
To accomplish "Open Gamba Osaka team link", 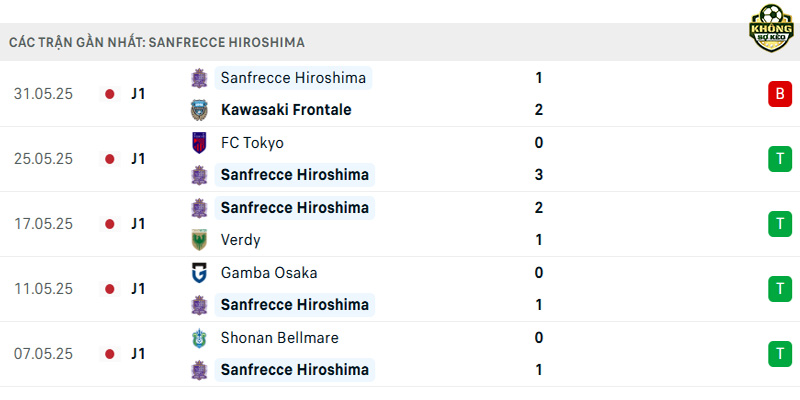I will click(269, 273).
